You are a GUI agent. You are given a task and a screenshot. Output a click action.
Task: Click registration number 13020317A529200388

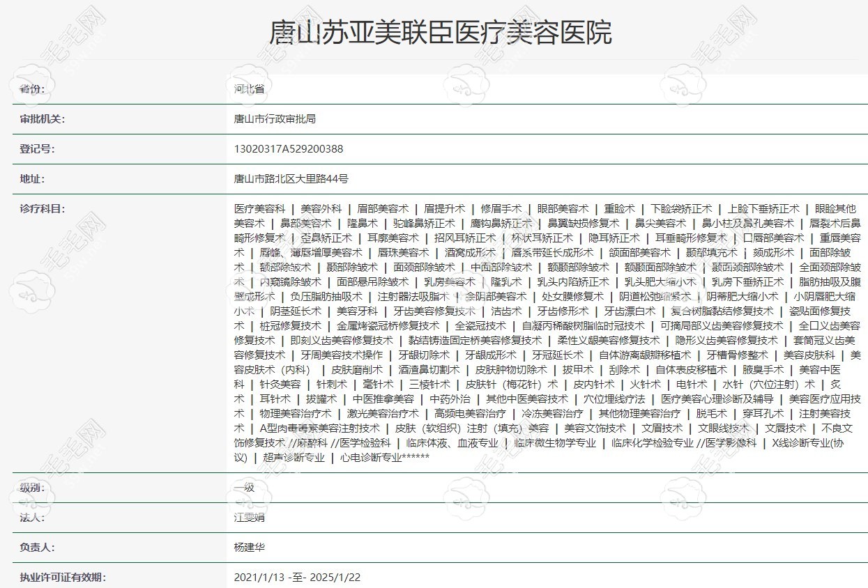tap(289, 149)
